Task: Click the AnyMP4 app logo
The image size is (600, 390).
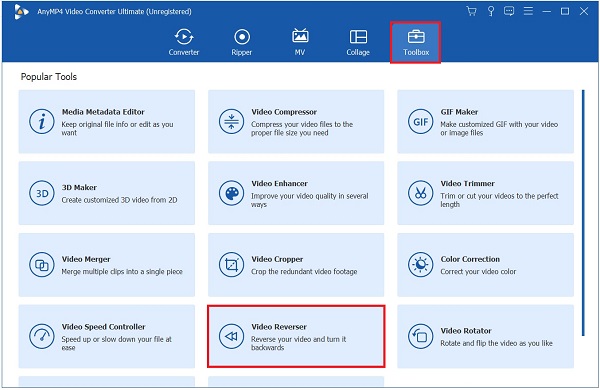Action: [x=21, y=12]
